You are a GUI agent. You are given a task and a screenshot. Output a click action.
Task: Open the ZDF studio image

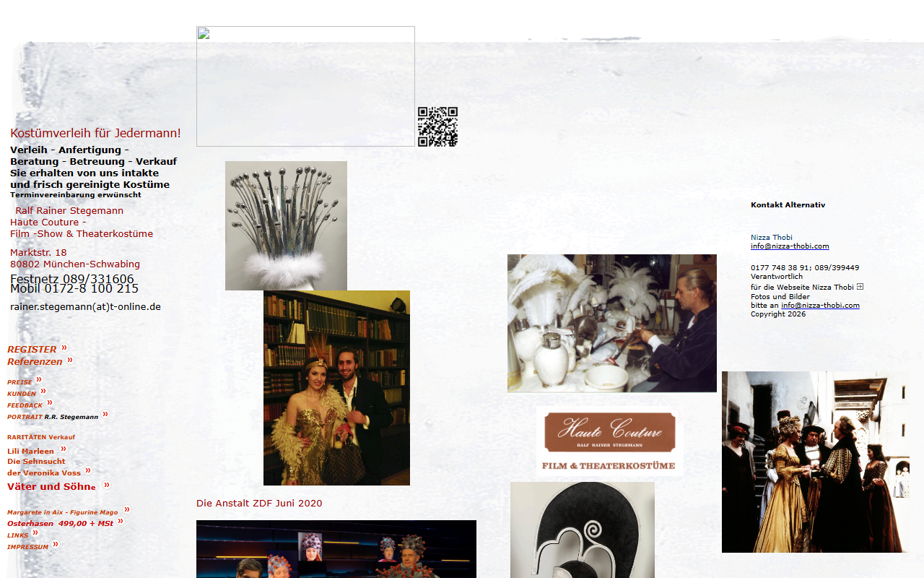tap(336, 549)
